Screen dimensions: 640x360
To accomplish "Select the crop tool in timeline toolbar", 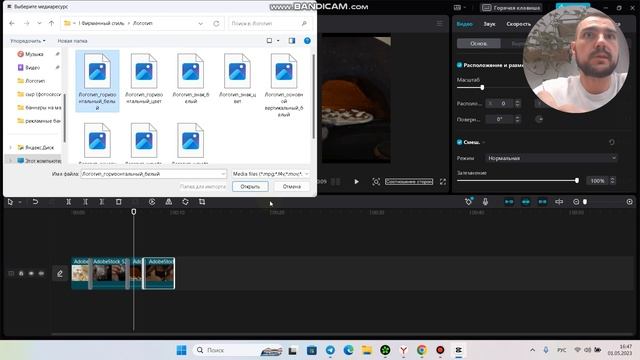I will [x=202, y=202].
